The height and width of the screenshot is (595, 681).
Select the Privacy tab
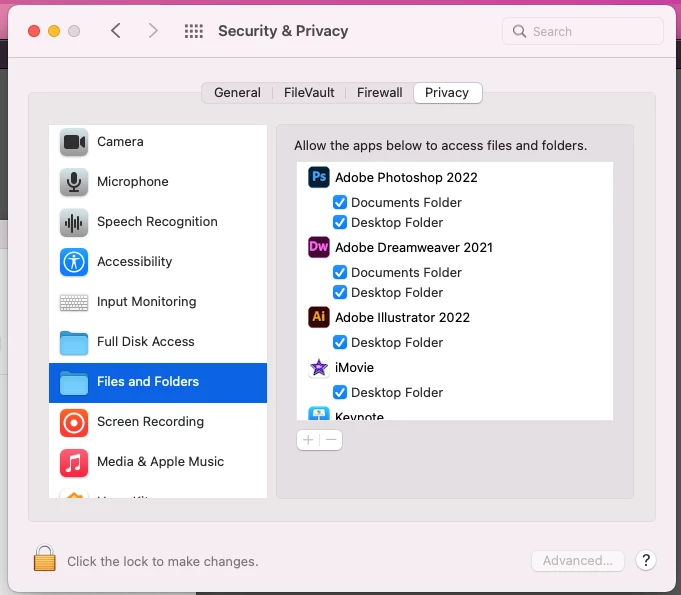(447, 93)
